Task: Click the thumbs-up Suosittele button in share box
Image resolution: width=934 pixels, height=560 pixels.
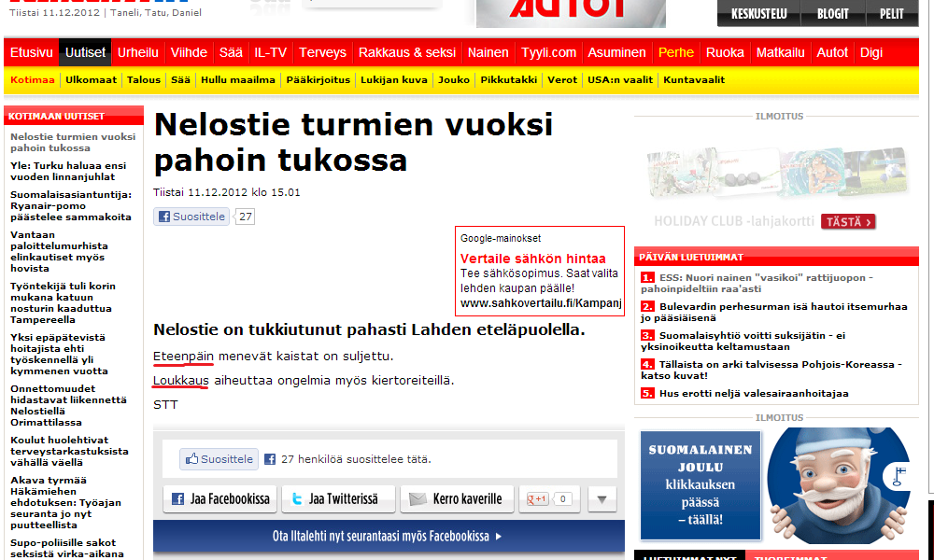Action: pyautogui.click(x=219, y=459)
